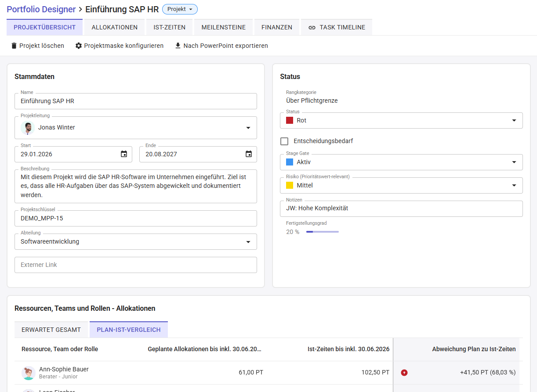The width and height of the screenshot is (537, 392).
Task: Click the Abweichung Plan zu Ist-Zeiten header
Action: [x=474, y=349]
